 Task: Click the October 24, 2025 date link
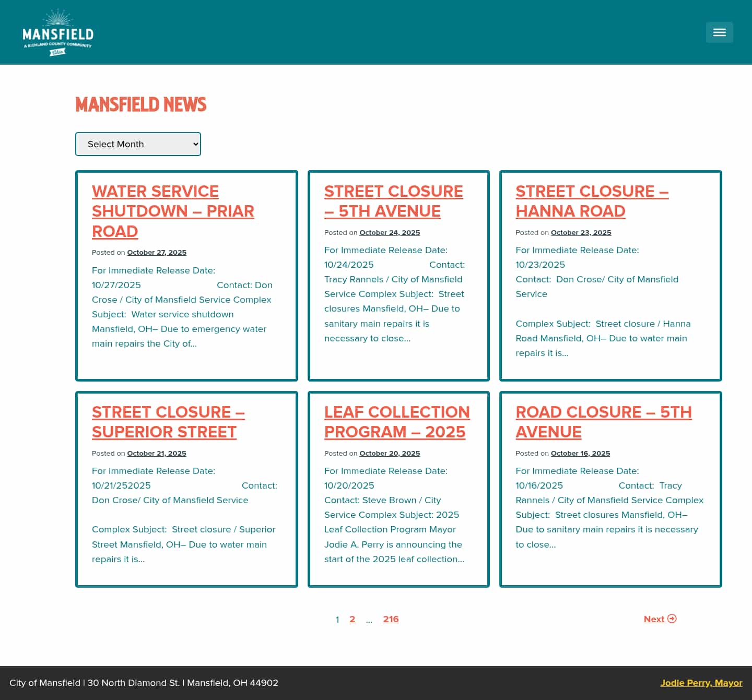click(390, 232)
